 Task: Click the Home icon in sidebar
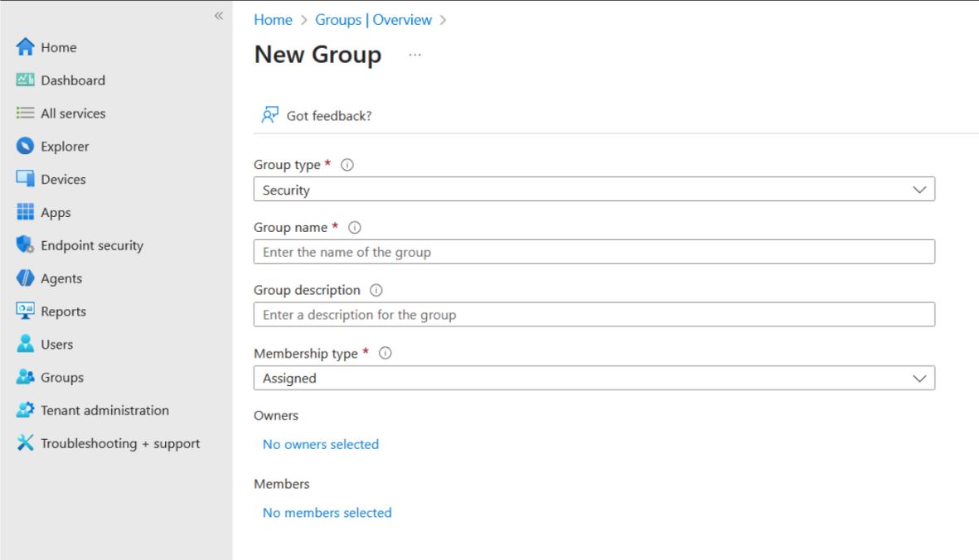[25, 48]
